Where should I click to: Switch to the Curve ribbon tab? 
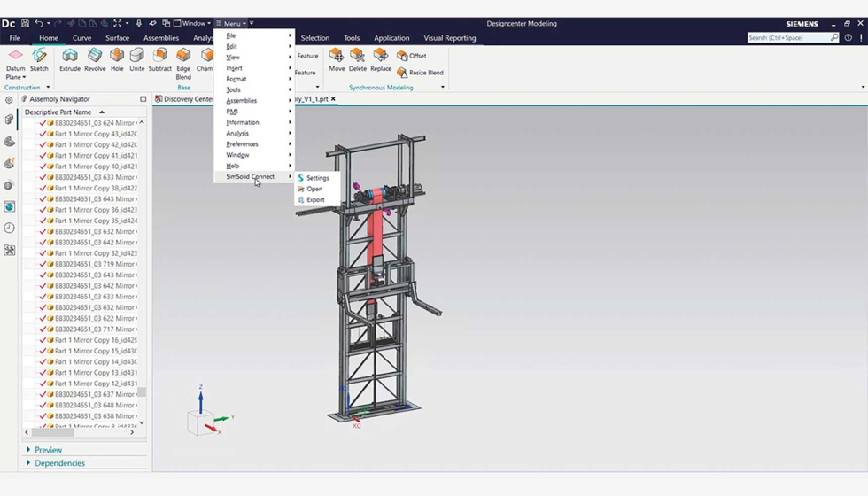coord(81,37)
